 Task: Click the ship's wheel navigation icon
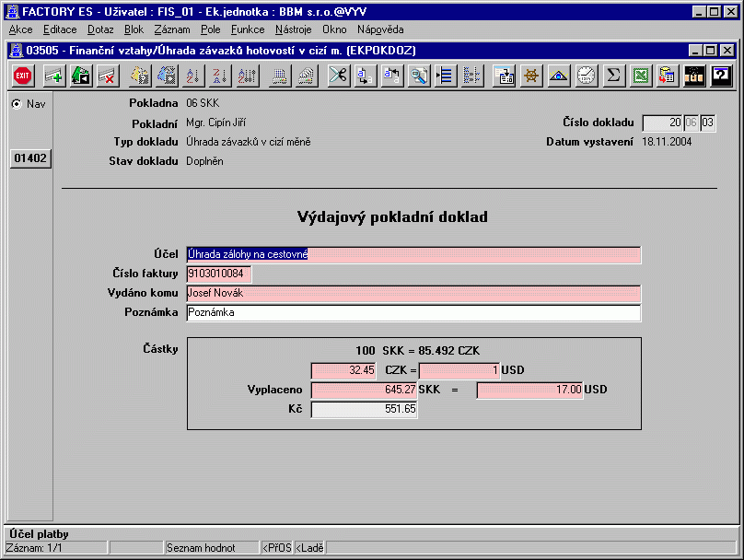point(531,76)
